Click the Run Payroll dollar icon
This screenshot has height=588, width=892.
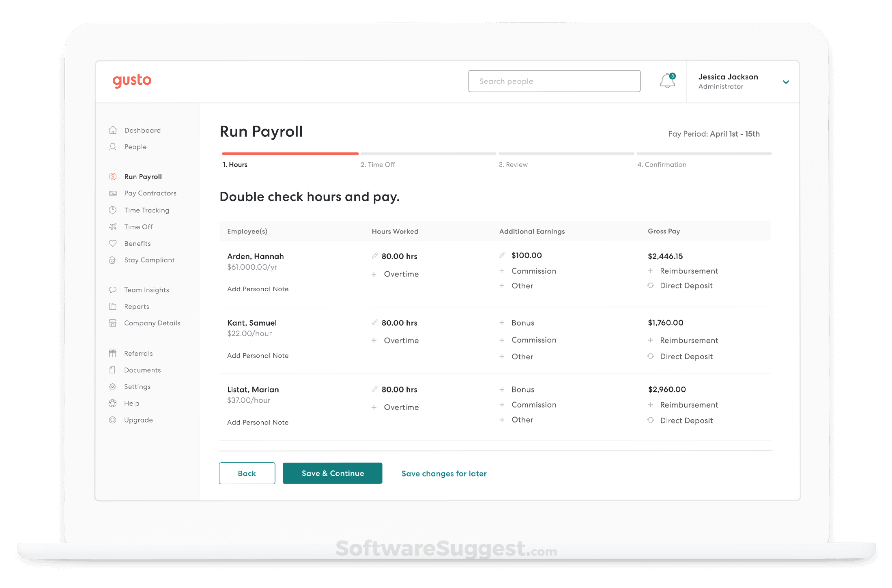click(x=113, y=176)
